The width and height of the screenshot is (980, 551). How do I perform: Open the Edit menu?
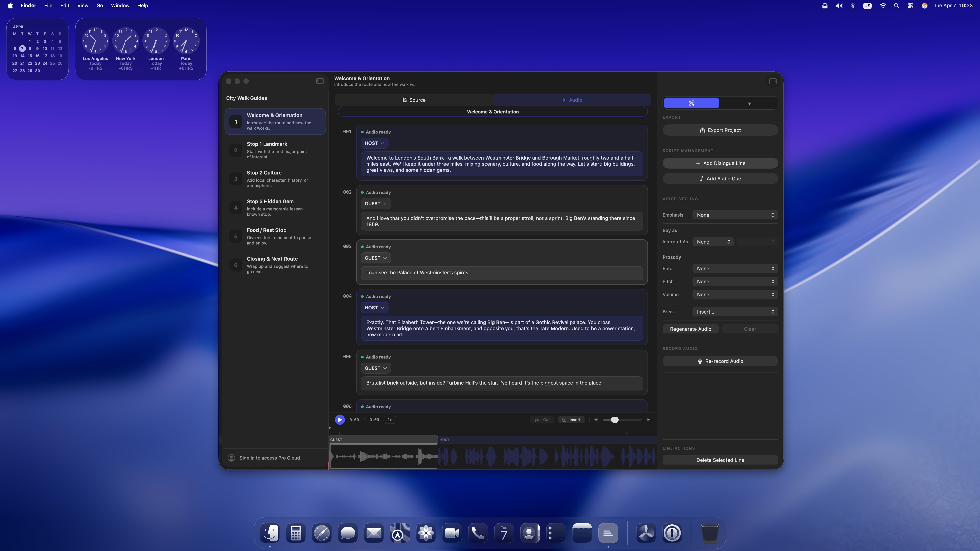65,6
